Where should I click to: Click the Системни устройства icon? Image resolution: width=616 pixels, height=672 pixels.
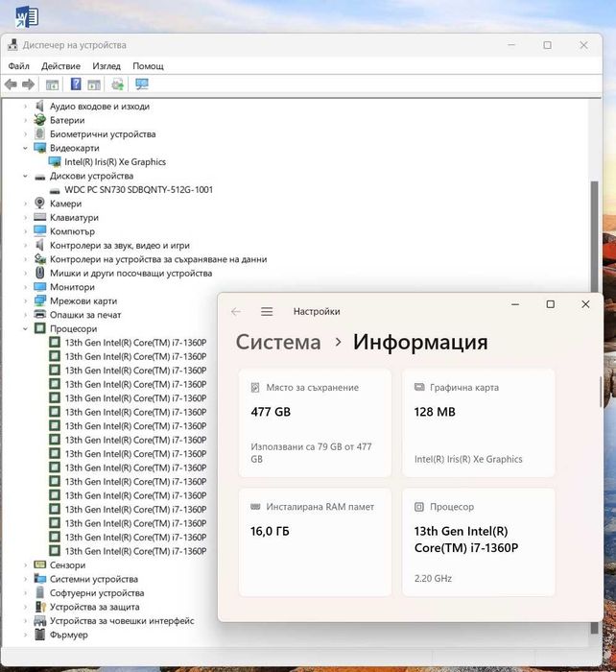[x=40, y=579]
